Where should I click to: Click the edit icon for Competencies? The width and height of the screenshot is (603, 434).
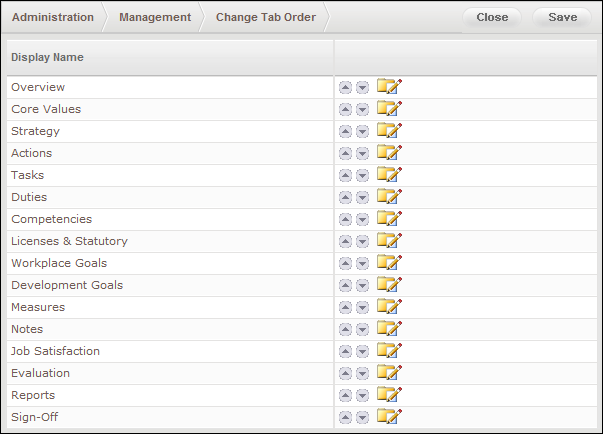(389, 219)
